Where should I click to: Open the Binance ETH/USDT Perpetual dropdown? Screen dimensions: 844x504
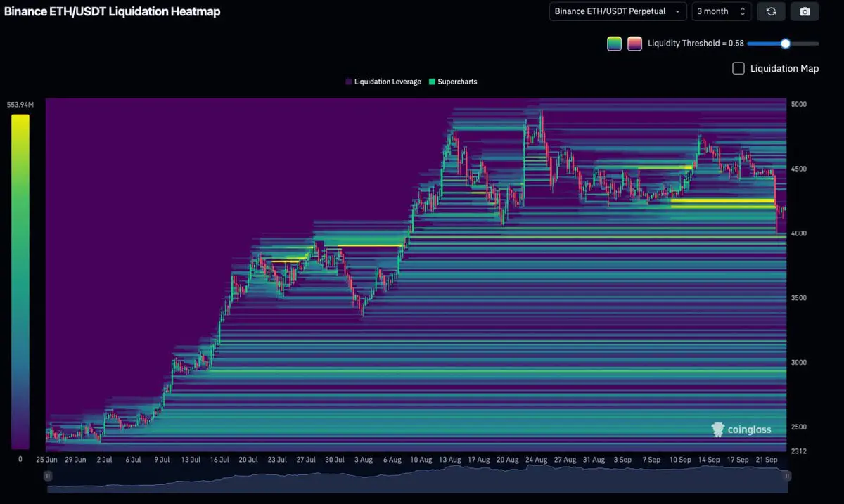[618, 11]
